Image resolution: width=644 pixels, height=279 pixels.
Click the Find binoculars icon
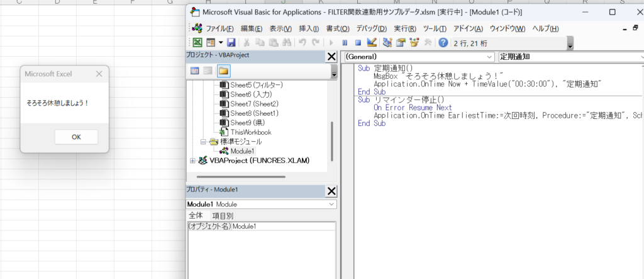[x=287, y=42]
